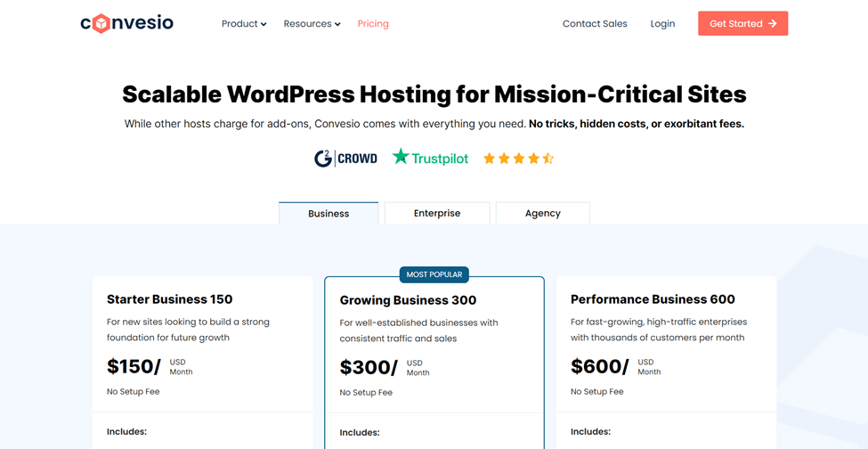Click the Most Popular badge
868x449 pixels.
(x=434, y=274)
